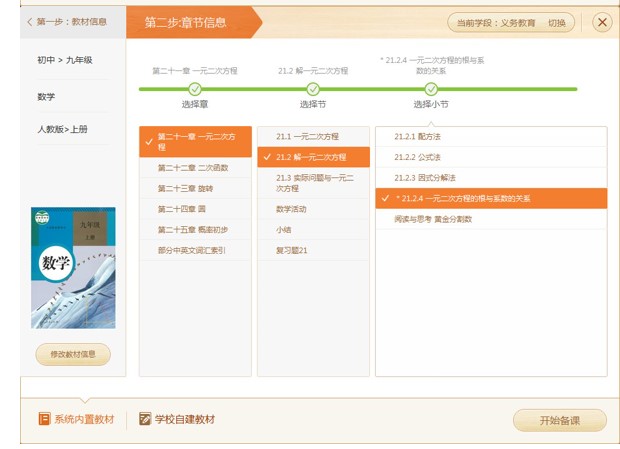Click the 选择小节 step checkmark circle
The height and width of the screenshot is (449, 620).
click(x=431, y=89)
